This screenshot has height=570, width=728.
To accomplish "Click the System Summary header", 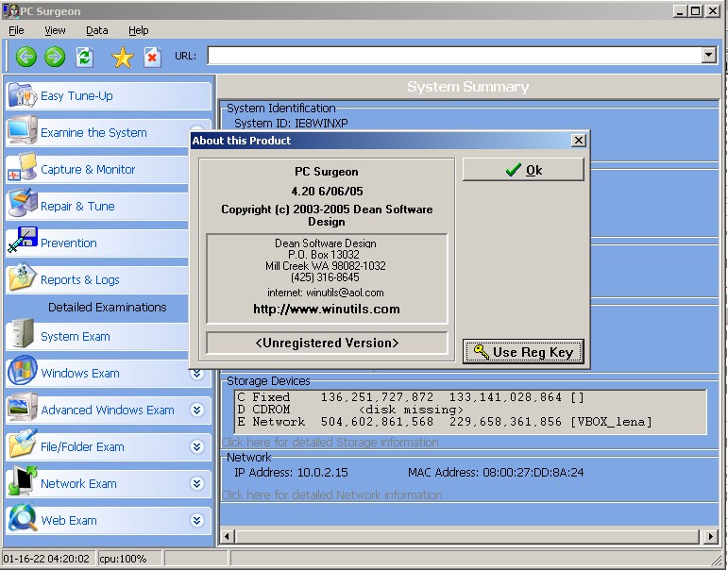I will coord(468,87).
